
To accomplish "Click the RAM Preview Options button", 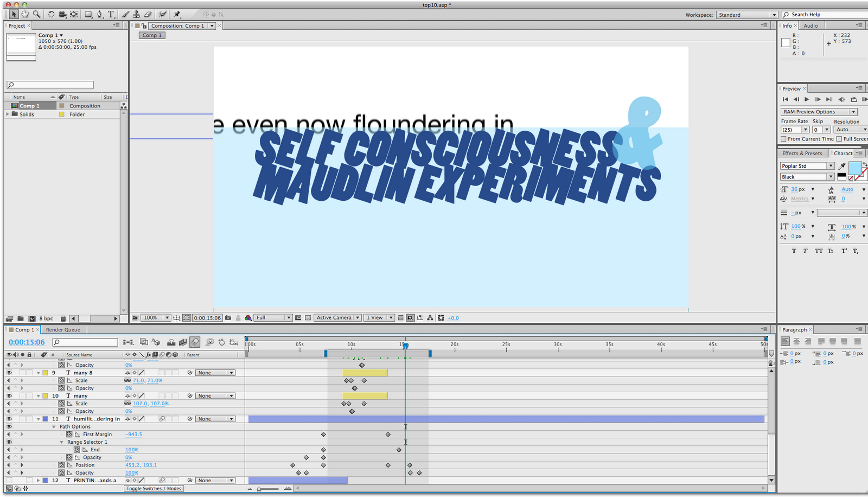I will click(x=819, y=112).
